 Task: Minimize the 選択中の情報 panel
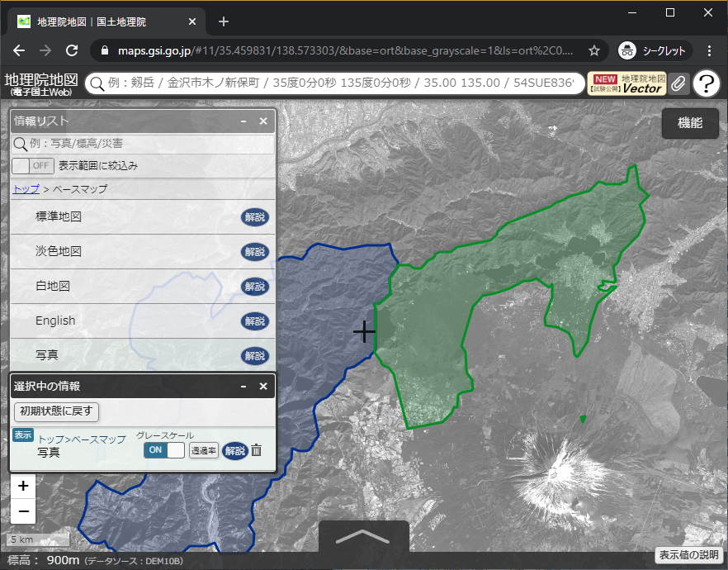pos(243,387)
